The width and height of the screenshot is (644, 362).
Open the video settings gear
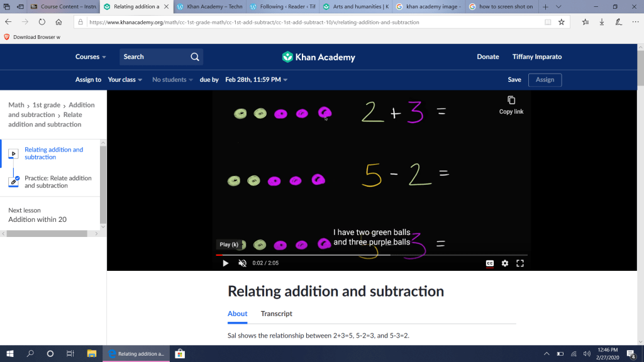pyautogui.click(x=505, y=263)
